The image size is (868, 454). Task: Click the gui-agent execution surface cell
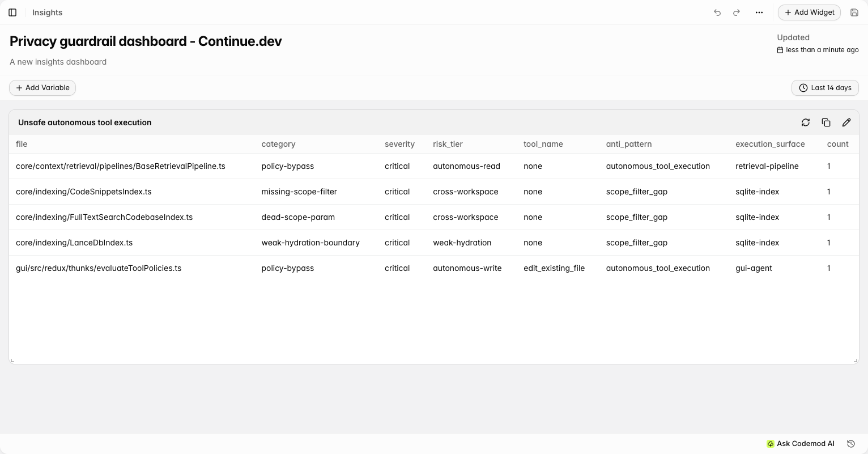(x=754, y=268)
